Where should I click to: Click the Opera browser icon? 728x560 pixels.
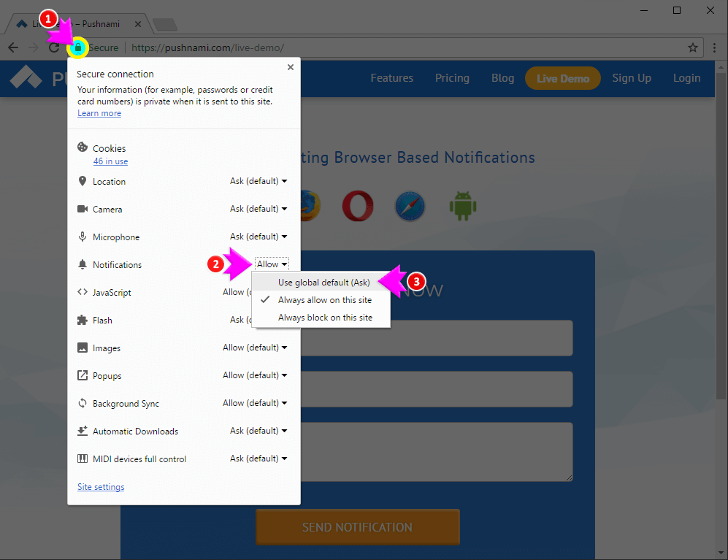click(x=357, y=206)
